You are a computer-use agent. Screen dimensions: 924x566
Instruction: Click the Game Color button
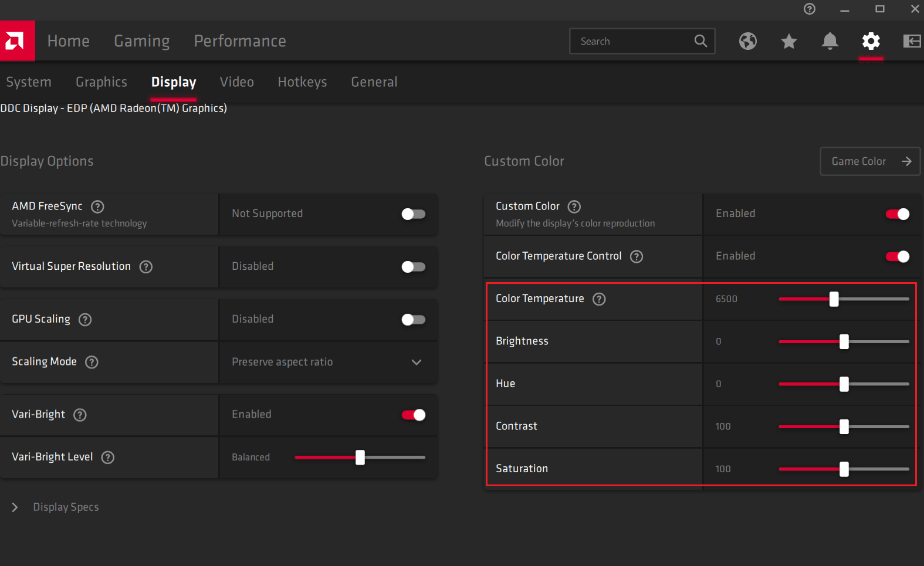click(x=869, y=161)
